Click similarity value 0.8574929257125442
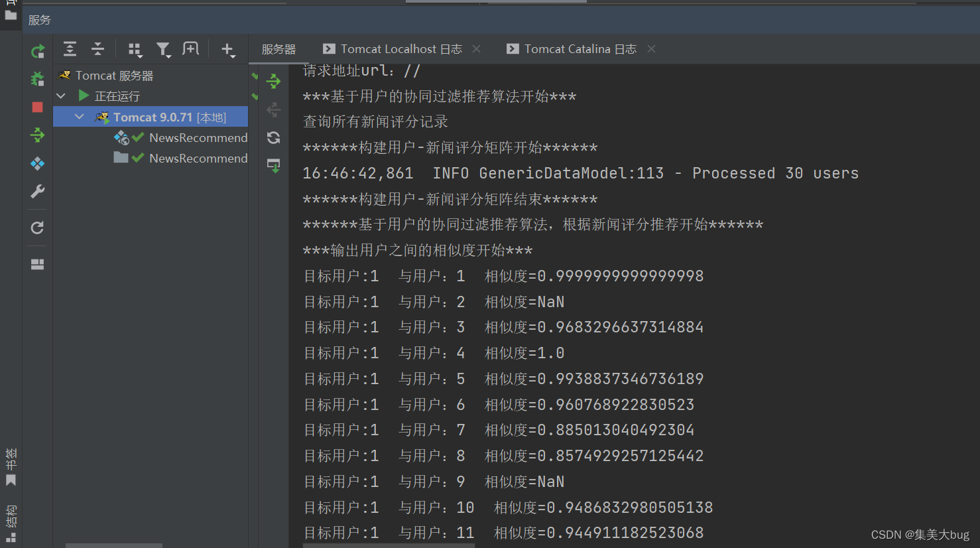This screenshot has width=980, height=548. (621, 456)
